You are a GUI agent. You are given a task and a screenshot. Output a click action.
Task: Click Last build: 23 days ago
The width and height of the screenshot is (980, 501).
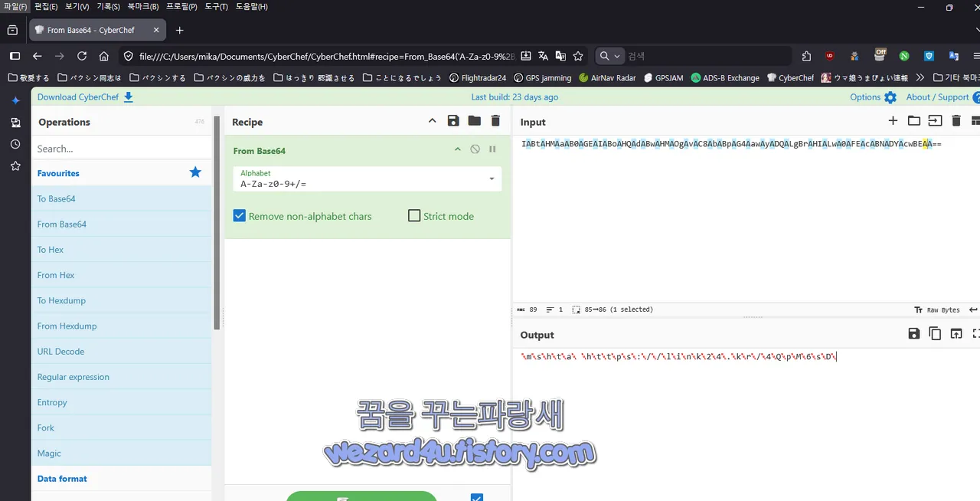click(x=514, y=97)
